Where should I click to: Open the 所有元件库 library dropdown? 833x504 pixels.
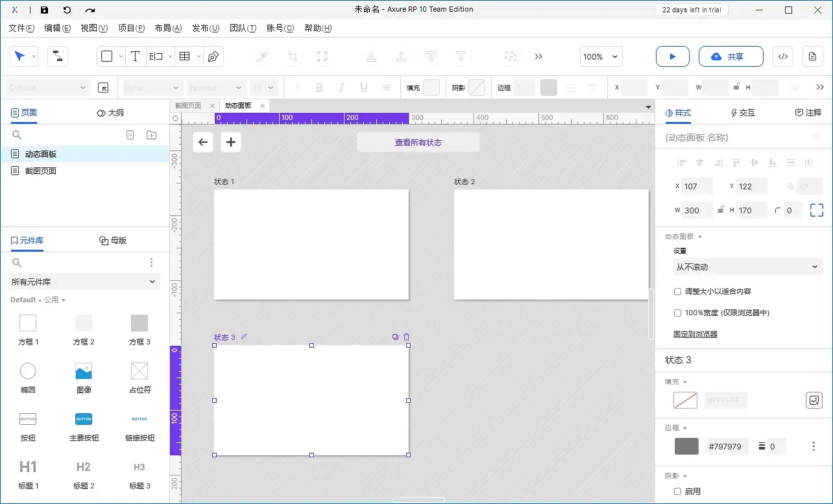pyautogui.click(x=84, y=282)
